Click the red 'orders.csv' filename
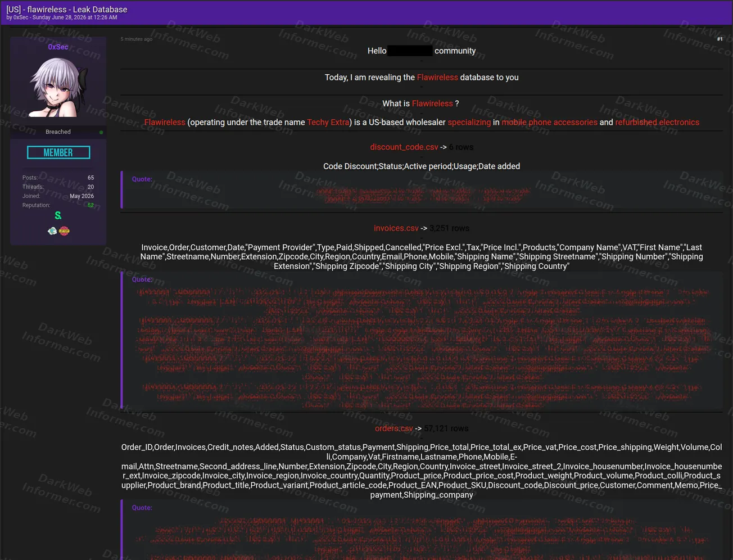 pos(394,428)
